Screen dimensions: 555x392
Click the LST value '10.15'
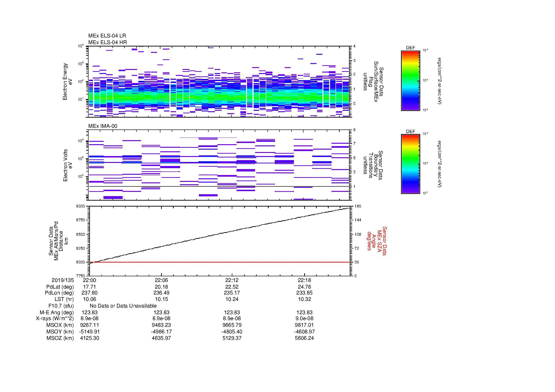click(x=161, y=299)
